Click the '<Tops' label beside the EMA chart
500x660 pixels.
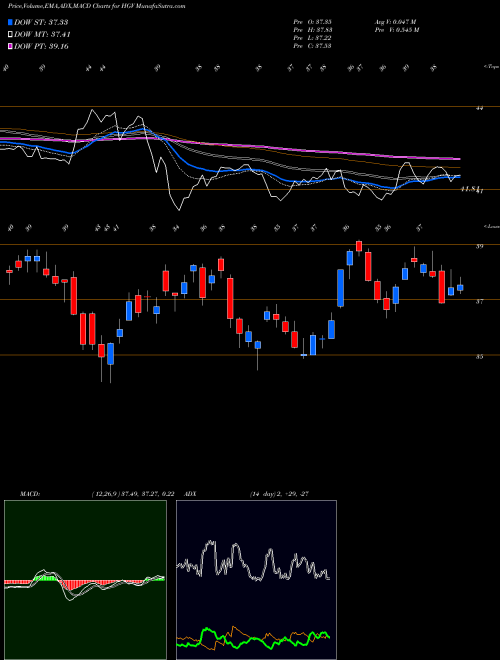pos(491,67)
